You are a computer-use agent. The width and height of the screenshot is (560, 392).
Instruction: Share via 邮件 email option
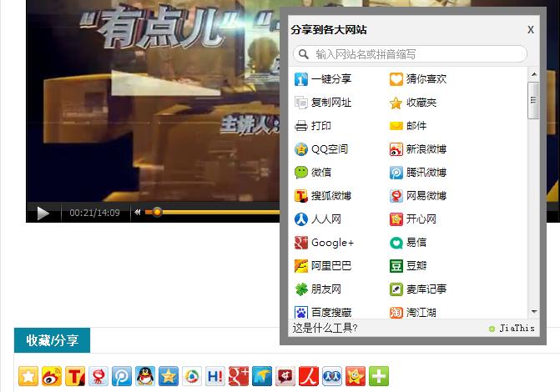[x=416, y=126]
